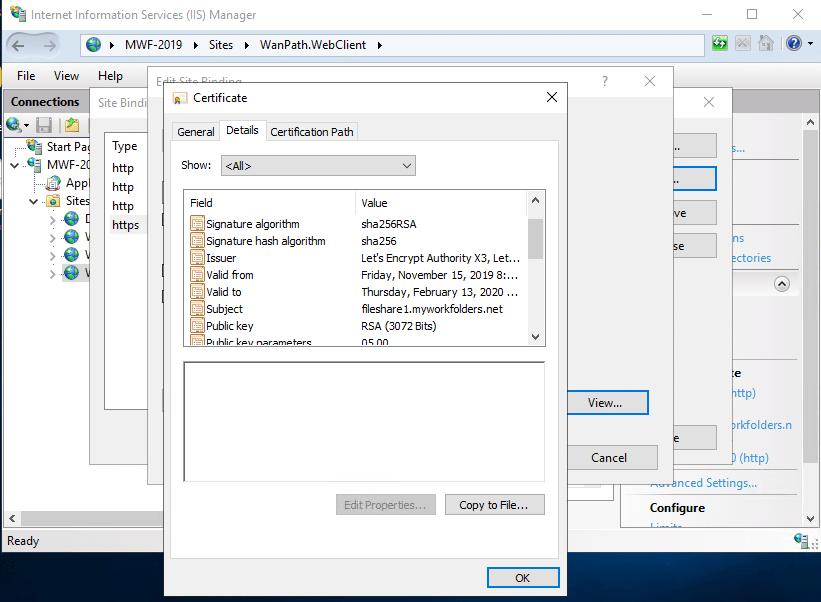Open the File menu
Screen dimensions: 821x602
[26, 76]
